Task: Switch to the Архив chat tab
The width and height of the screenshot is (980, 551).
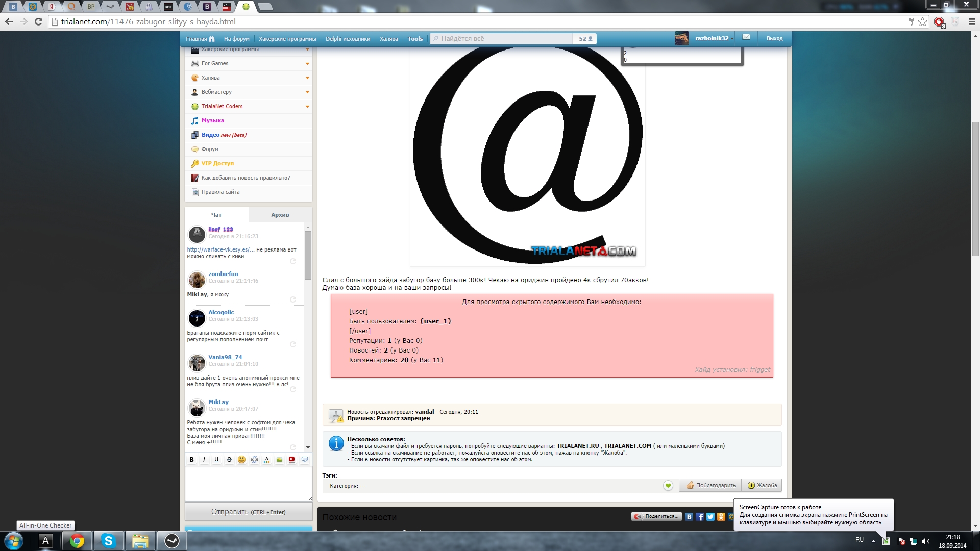Action: coord(280,215)
